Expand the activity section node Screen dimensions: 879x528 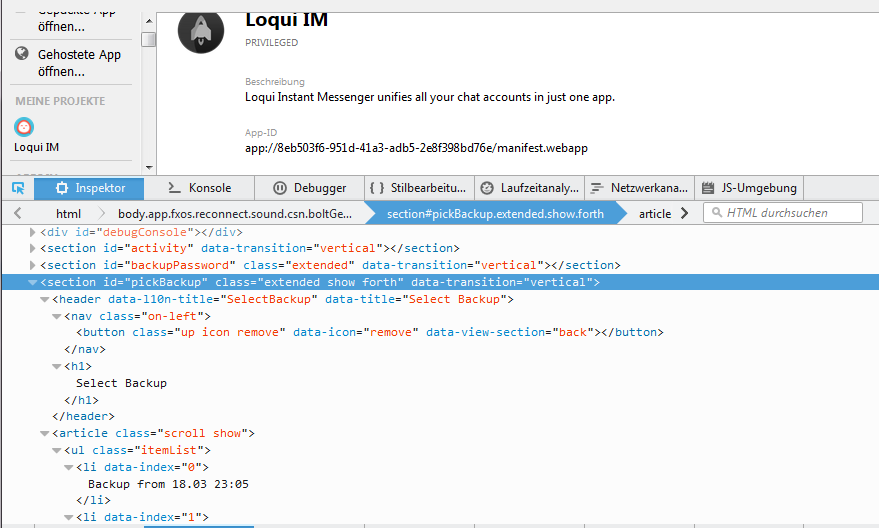[x=32, y=249]
